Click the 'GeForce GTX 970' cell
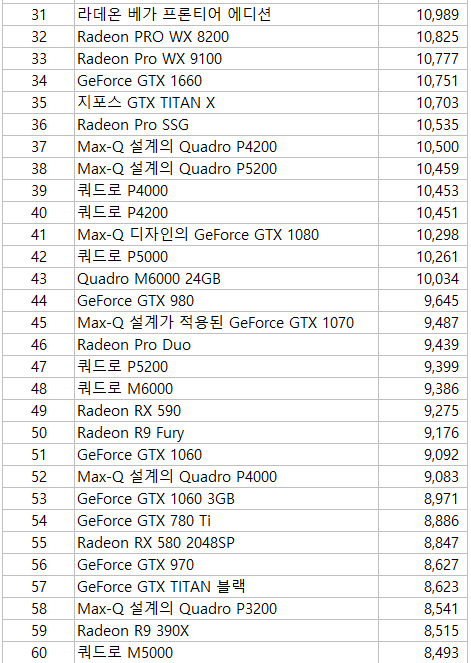The width and height of the screenshot is (471, 663). [x=226, y=564]
